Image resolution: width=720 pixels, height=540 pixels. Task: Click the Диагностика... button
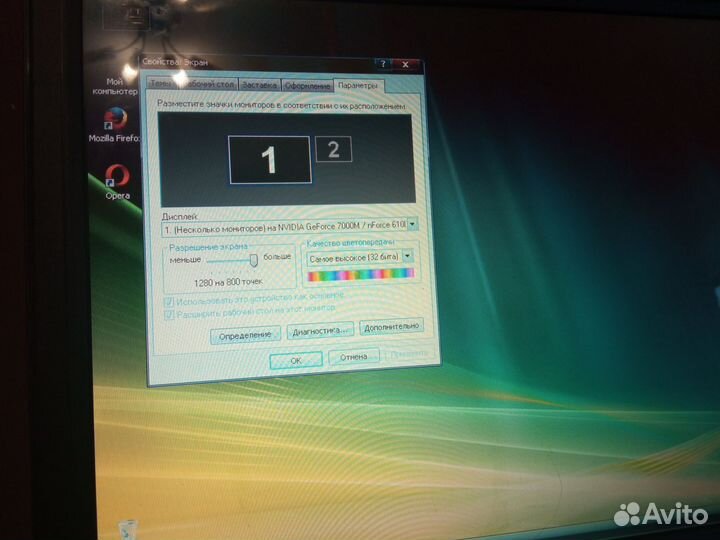pos(320,331)
